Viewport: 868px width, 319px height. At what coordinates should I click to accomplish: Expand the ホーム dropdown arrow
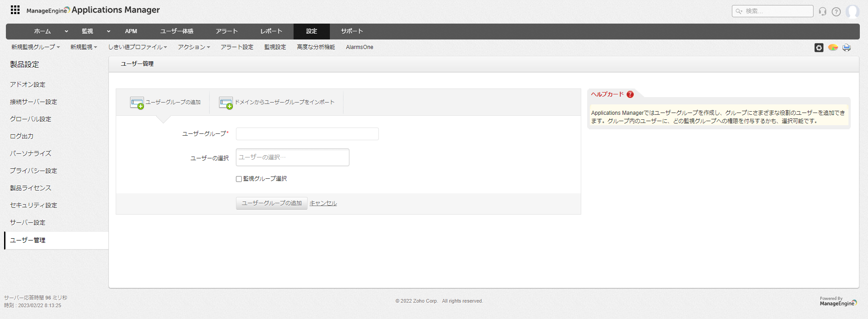66,31
